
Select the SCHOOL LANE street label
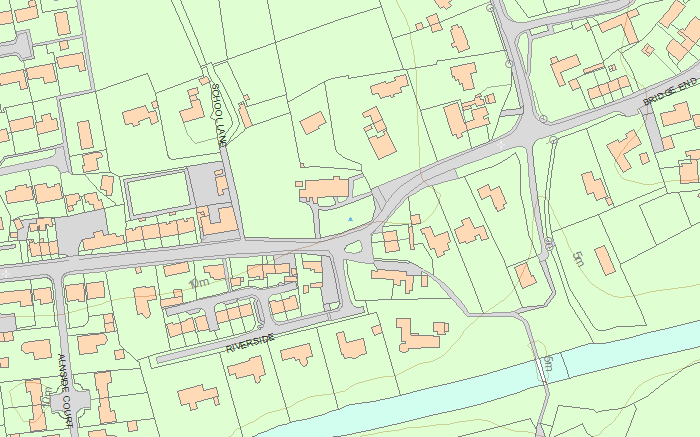coord(218,115)
